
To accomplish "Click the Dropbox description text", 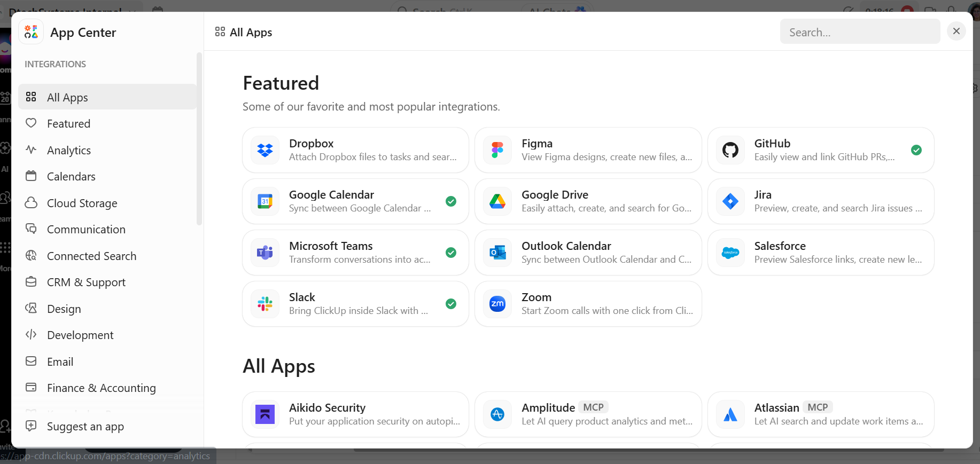I will pyautogui.click(x=372, y=157).
